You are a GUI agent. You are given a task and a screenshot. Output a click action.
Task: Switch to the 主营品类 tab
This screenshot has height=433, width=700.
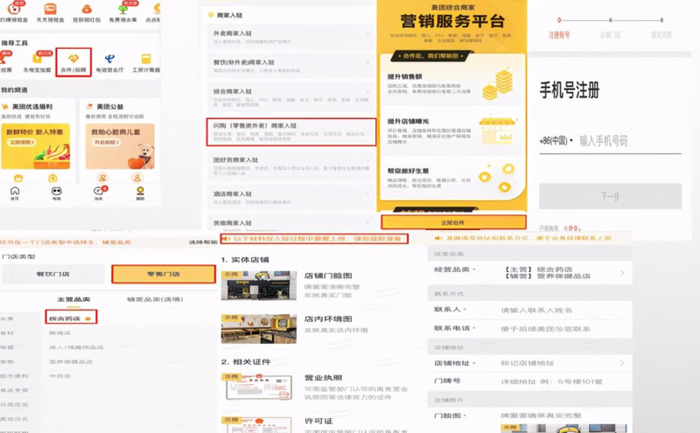(74, 299)
